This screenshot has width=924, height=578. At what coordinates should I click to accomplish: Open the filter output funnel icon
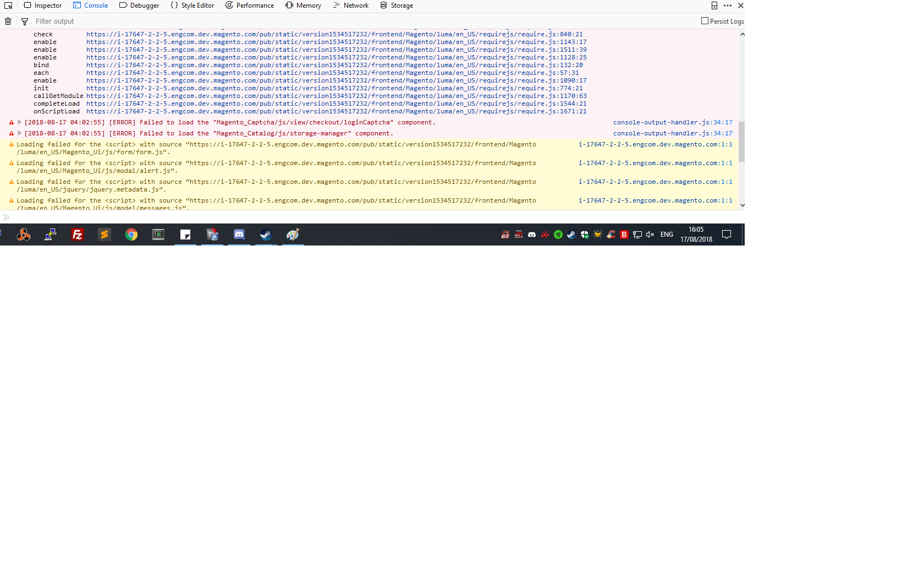click(25, 21)
